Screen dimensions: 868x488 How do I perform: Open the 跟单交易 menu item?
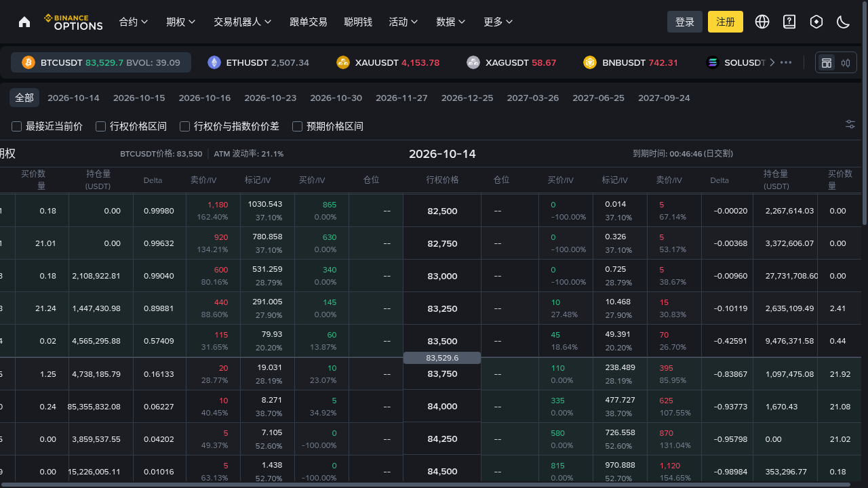pos(309,22)
